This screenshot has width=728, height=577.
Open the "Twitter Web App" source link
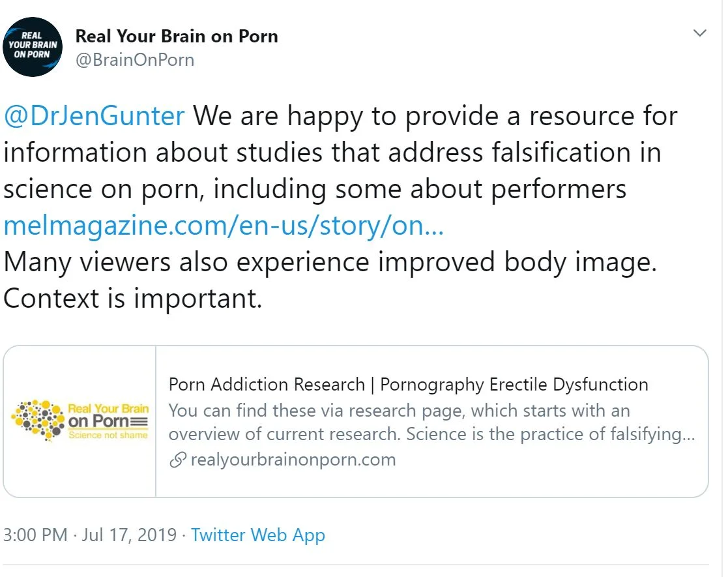[x=257, y=535]
